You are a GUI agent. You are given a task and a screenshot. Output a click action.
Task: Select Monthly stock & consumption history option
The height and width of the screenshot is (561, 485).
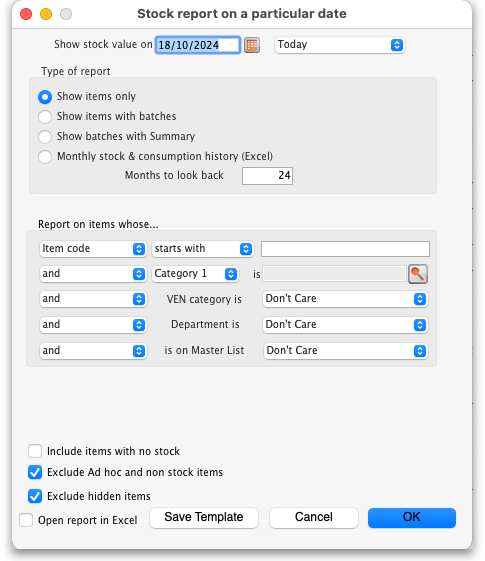click(45, 157)
